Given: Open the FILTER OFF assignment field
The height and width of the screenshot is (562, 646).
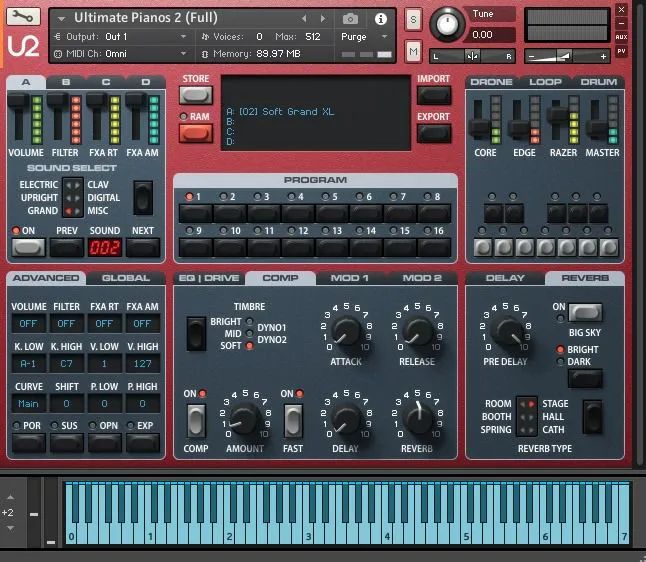Looking at the screenshot, I should [66, 324].
